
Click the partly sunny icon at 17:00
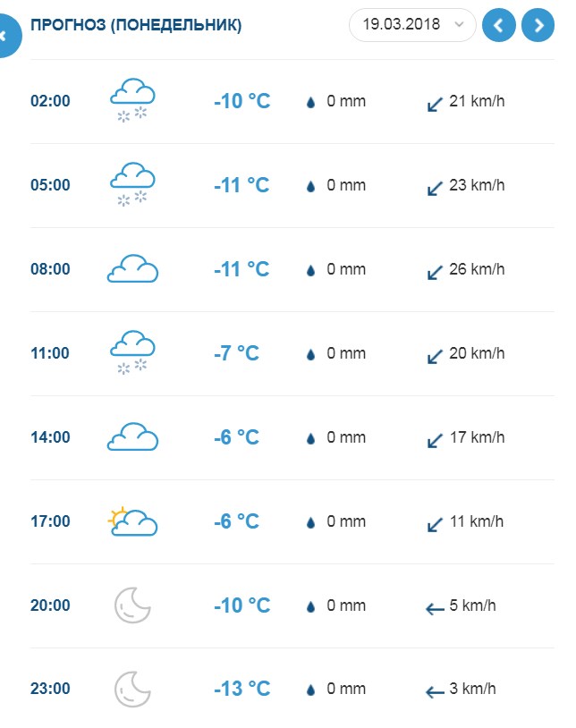click(x=132, y=521)
